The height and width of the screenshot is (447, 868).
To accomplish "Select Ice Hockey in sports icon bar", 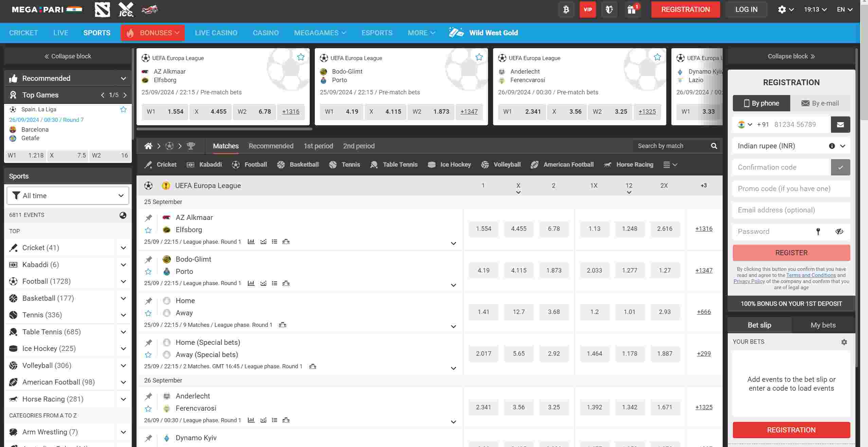I will (449, 165).
